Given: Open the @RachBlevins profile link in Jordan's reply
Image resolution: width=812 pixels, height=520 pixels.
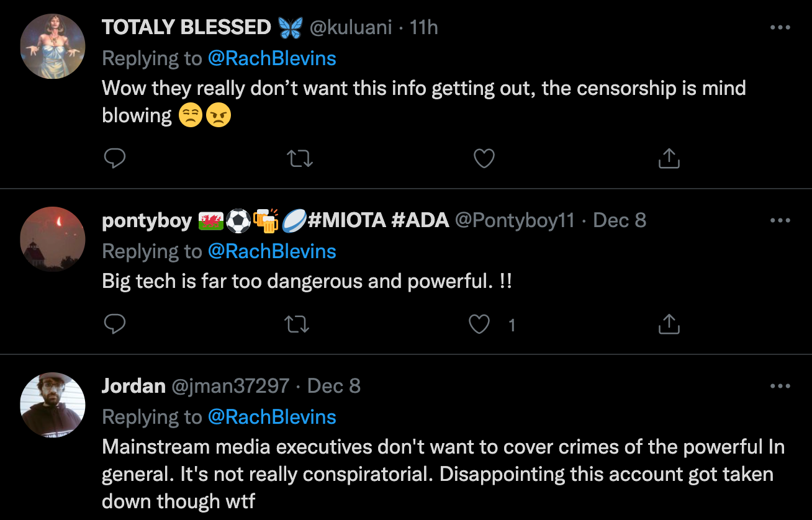Looking at the screenshot, I should point(273,417).
